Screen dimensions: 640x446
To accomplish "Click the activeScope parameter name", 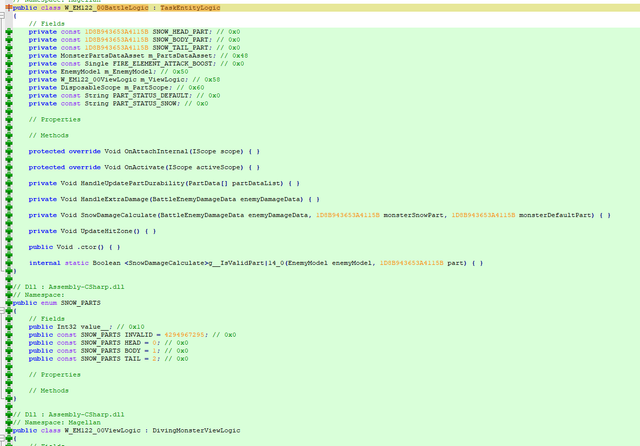I will [x=219, y=167].
